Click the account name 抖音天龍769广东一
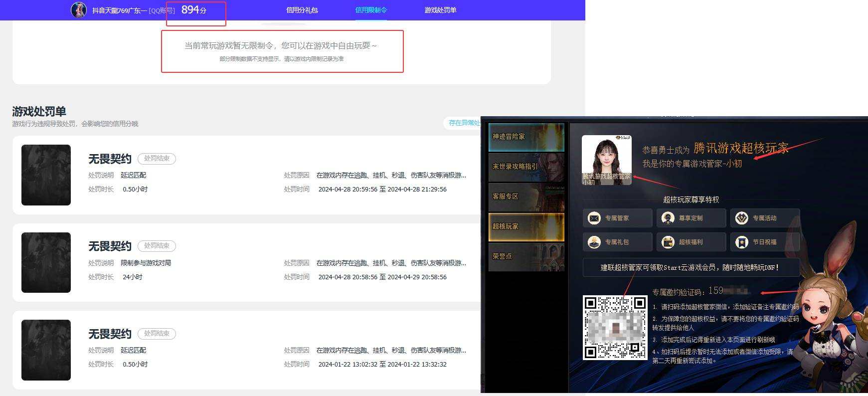The height and width of the screenshot is (396, 868). (x=119, y=10)
